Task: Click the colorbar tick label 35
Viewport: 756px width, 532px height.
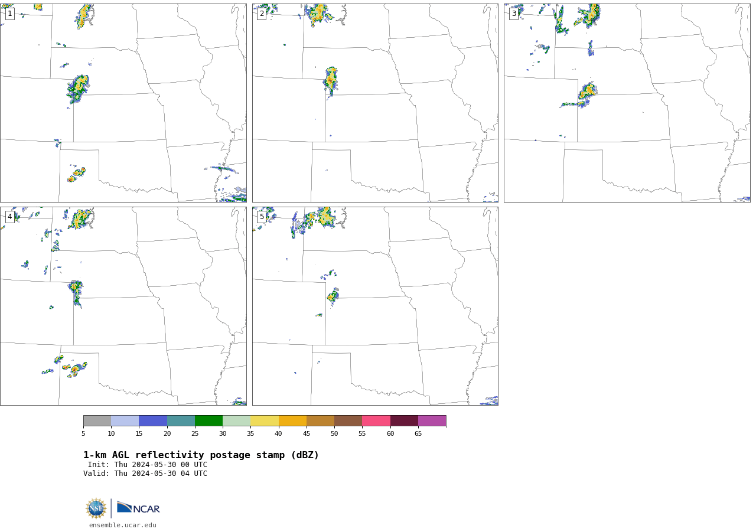Action: pyautogui.click(x=250, y=434)
